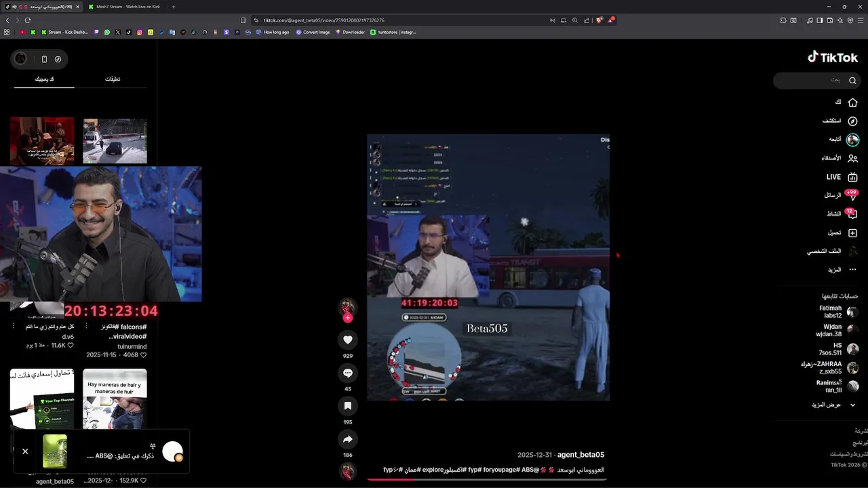Open browser extensions puzzle icon
The image size is (868, 488).
coord(783,20)
